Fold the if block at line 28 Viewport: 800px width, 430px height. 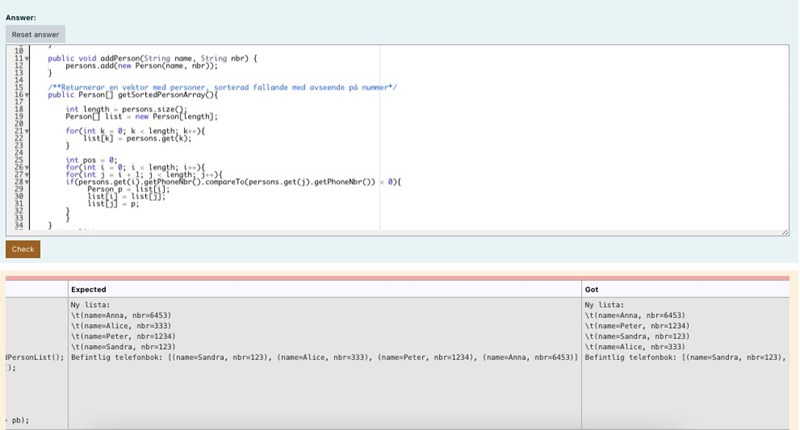26,181
